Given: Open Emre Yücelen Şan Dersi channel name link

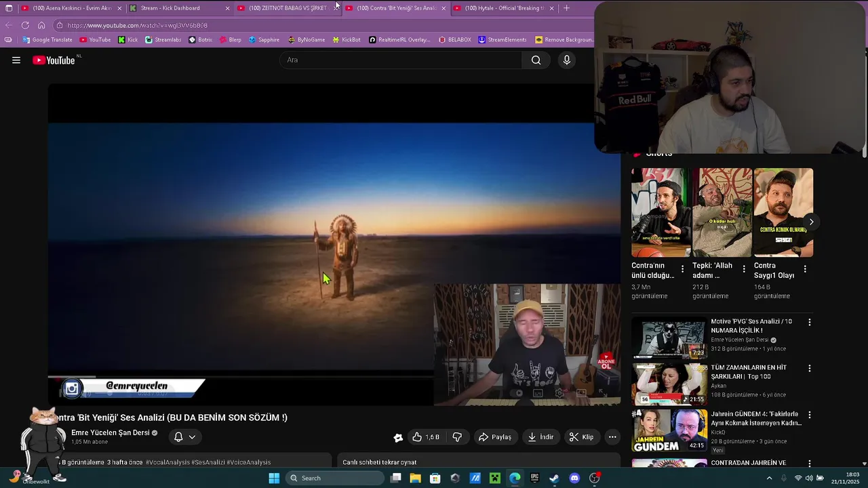Looking at the screenshot, I should coord(111,432).
